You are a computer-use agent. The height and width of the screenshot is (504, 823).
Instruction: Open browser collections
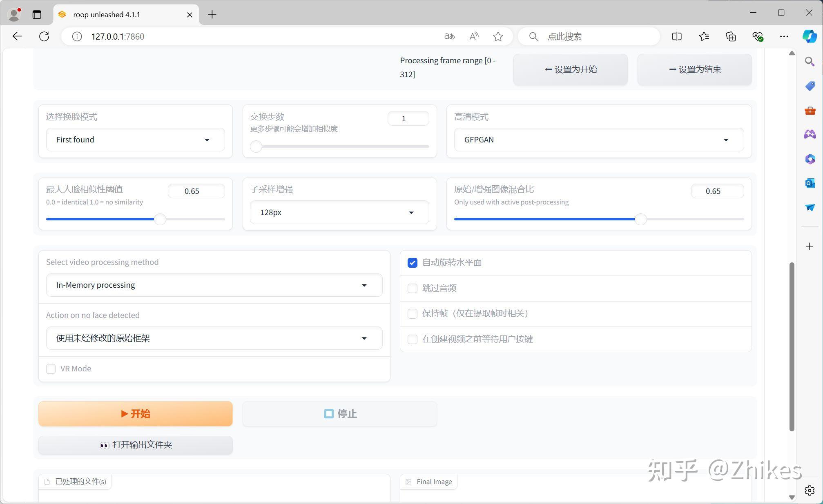click(x=731, y=36)
